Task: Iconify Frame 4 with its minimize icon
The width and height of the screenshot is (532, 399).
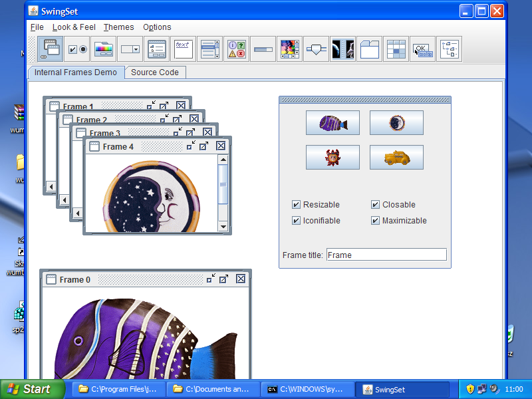Action: coord(191,146)
